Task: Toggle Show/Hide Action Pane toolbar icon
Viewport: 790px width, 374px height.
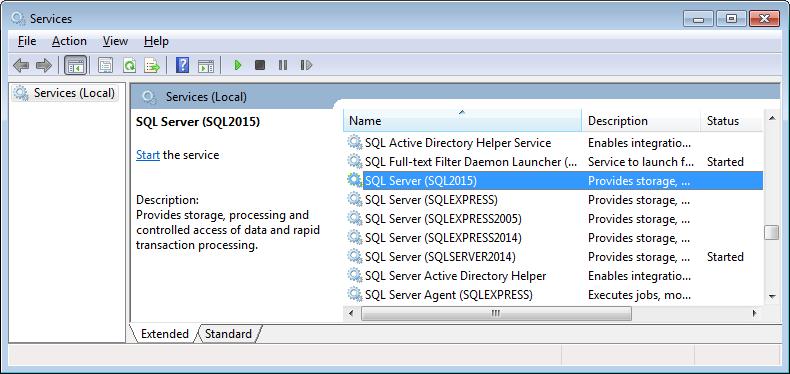Action: [x=206, y=65]
